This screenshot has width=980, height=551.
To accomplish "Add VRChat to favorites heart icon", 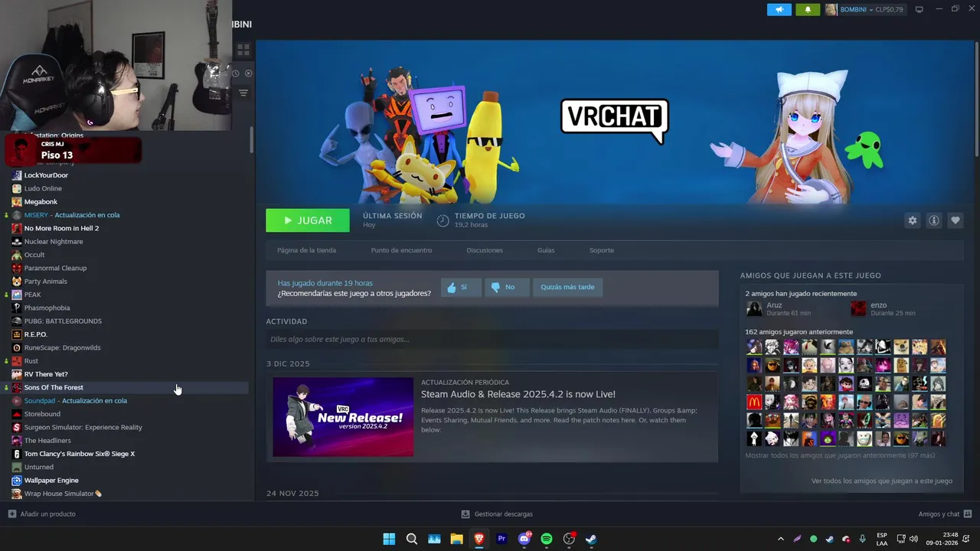I will 955,220.
